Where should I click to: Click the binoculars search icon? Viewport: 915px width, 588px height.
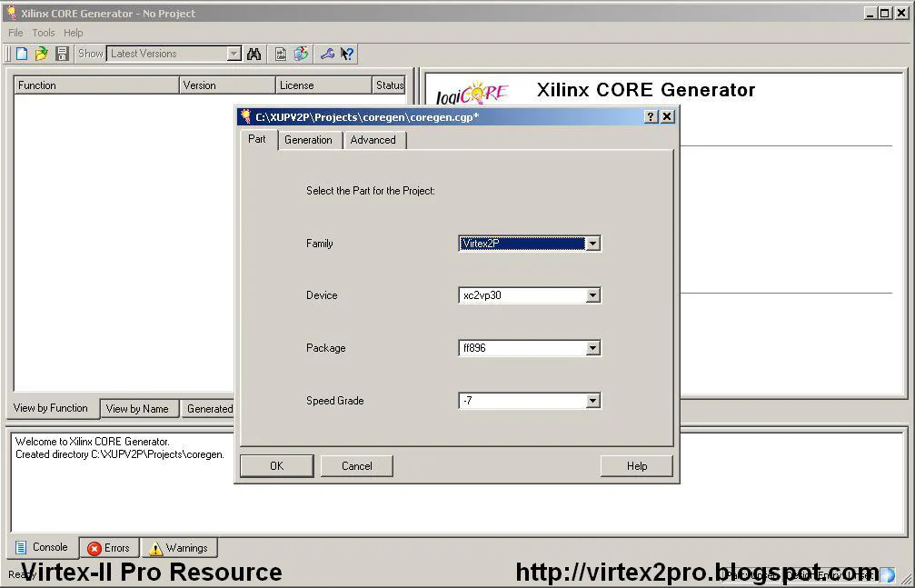(x=254, y=55)
